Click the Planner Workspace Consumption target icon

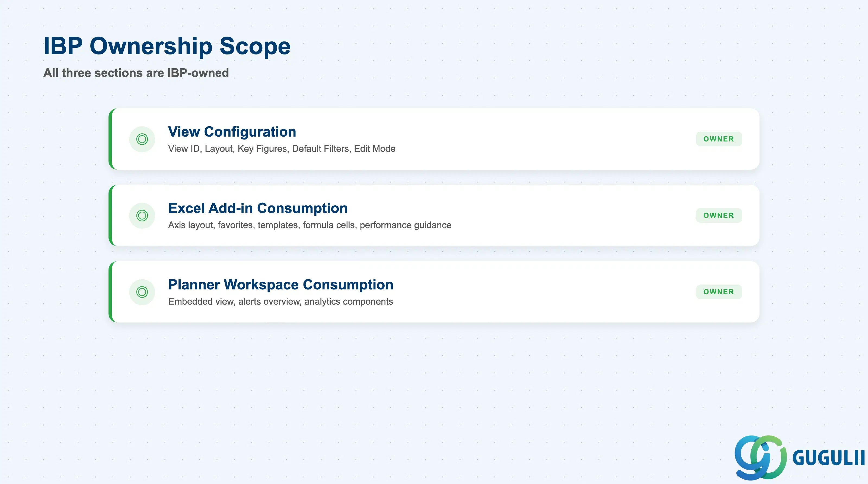(x=142, y=292)
